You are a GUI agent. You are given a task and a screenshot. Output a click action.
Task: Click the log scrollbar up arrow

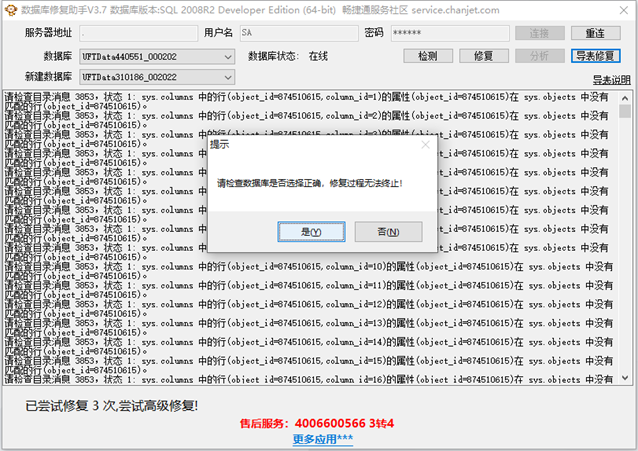625,98
